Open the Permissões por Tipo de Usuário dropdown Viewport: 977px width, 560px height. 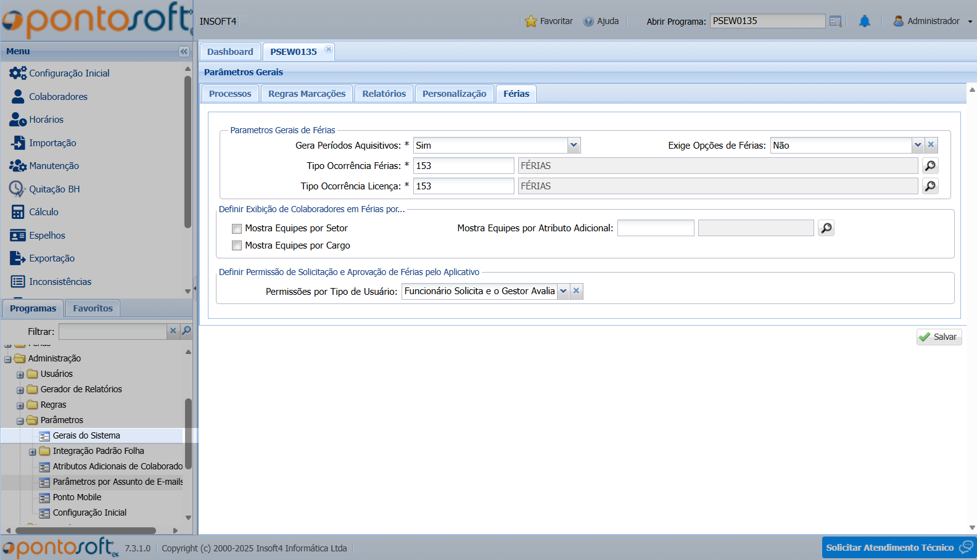[x=563, y=291]
